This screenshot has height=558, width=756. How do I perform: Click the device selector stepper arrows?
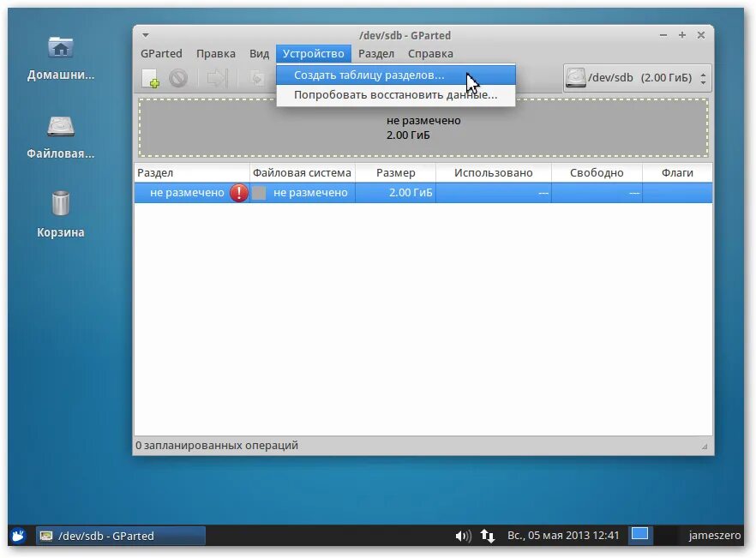pos(704,78)
